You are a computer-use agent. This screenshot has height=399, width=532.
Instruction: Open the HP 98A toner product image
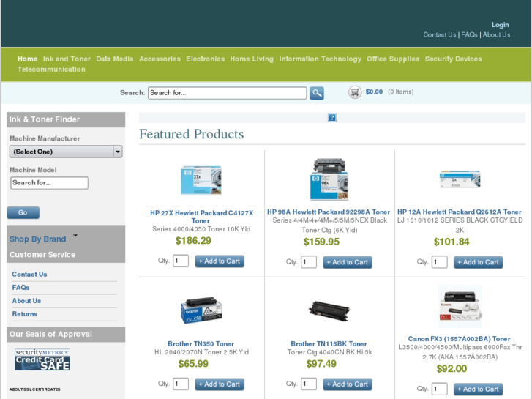[x=329, y=179]
